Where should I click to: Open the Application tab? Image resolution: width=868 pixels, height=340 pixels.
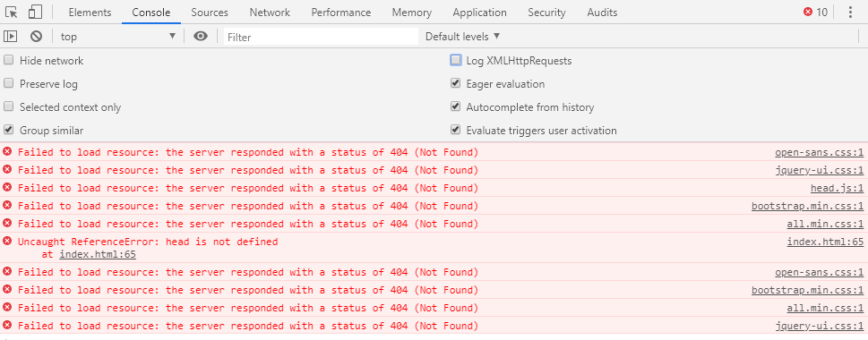point(479,13)
